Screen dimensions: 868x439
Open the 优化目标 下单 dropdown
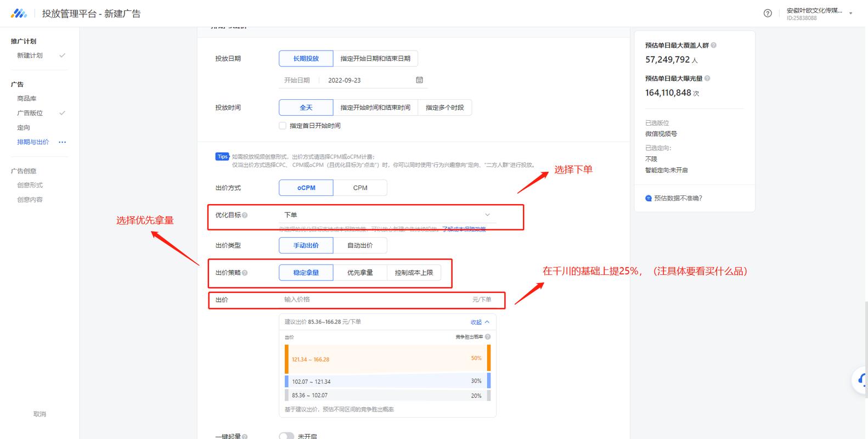(x=387, y=215)
